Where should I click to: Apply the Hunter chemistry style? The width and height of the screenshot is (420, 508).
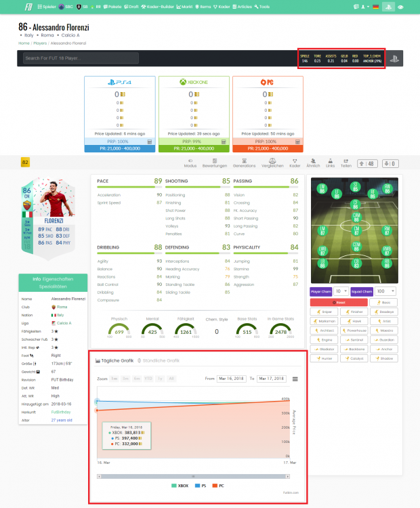coord(324,358)
